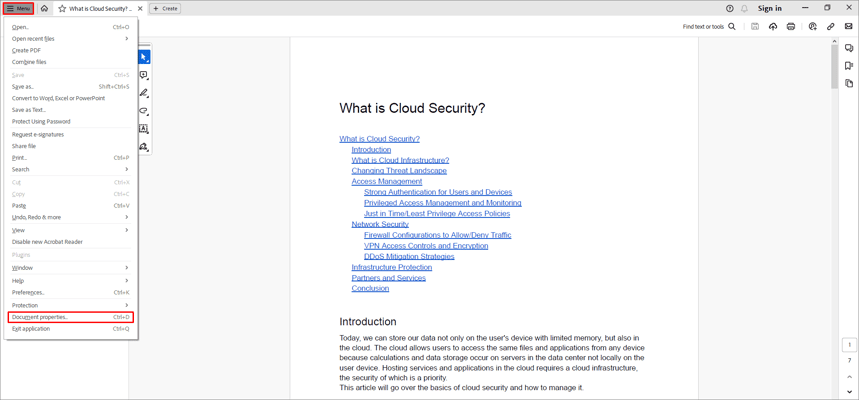Open the comments panel on right sidebar
859x400 pixels.
pos(849,48)
